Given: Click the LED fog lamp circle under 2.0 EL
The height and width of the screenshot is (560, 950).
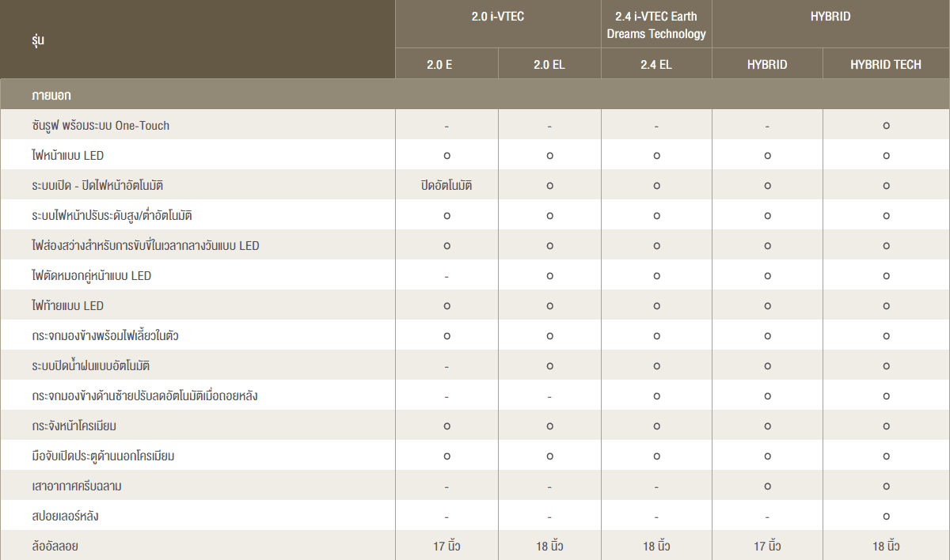Looking at the screenshot, I should coord(549,276).
